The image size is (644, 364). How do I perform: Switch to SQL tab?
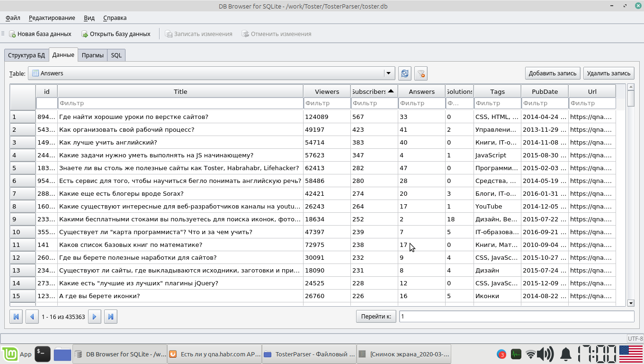click(116, 55)
